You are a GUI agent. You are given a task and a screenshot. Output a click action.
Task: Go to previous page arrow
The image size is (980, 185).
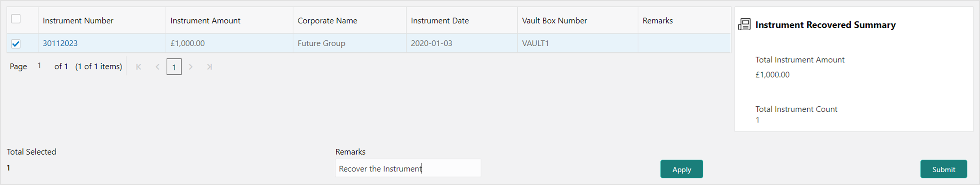[157, 67]
